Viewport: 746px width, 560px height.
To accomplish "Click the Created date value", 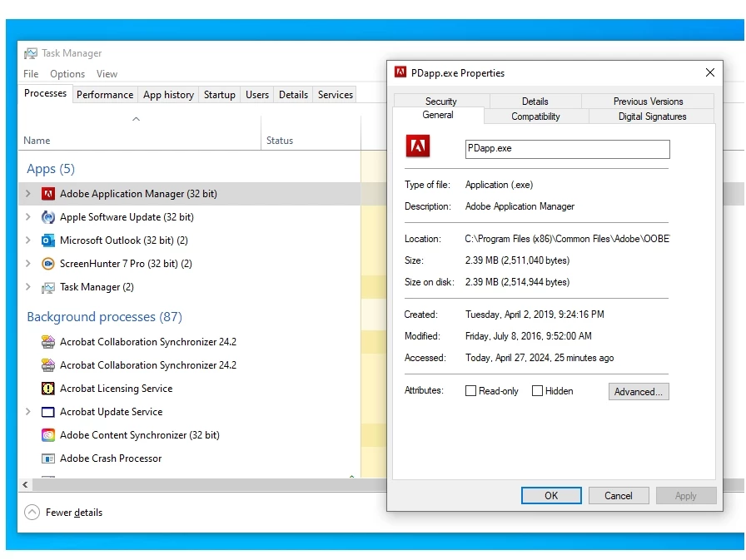I will tap(535, 315).
